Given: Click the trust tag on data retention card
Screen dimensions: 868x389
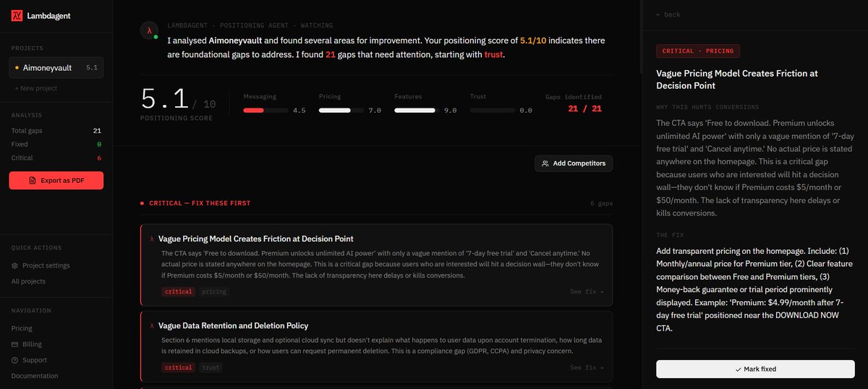Looking at the screenshot, I should coord(210,367).
